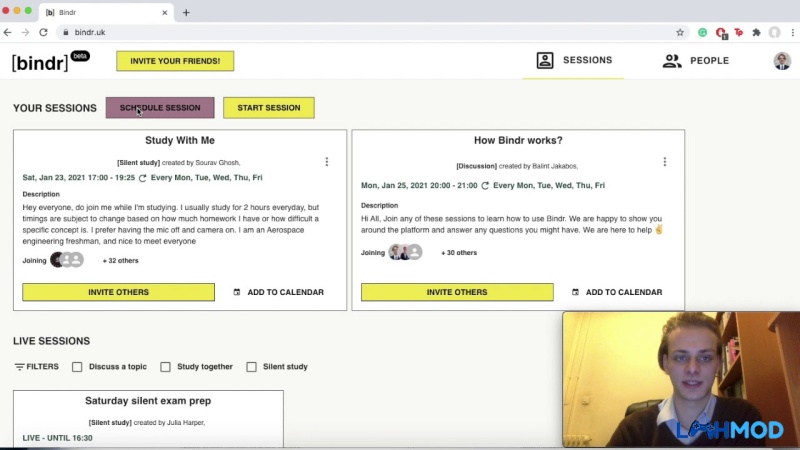Click the bindr beta logo
Screen dimensions: 800x450
pyautogui.click(x=51, y=61)
